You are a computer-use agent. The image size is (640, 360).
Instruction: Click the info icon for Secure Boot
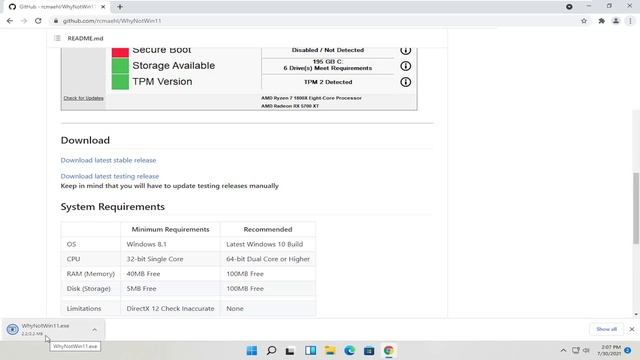pyautogui.click(x=405, y=50)
